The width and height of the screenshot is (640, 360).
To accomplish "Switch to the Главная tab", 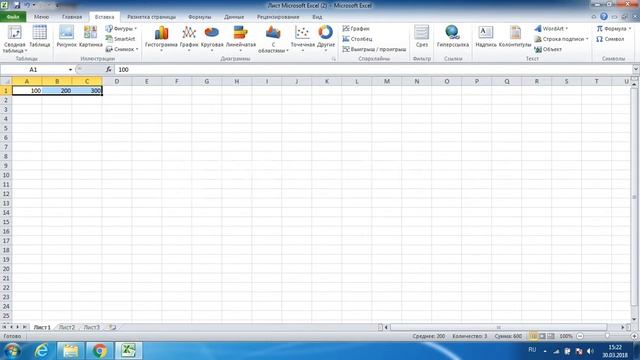I will click(72, 17).
